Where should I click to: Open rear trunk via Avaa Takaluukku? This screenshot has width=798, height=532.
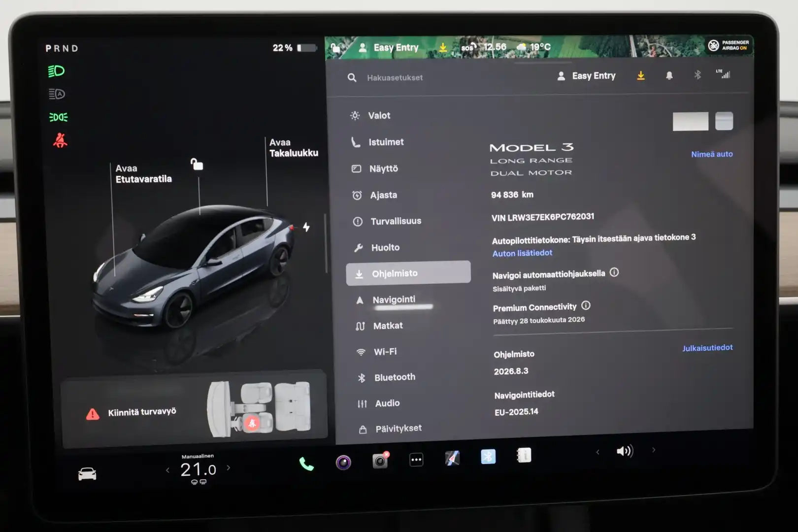(x=294, y=148)
